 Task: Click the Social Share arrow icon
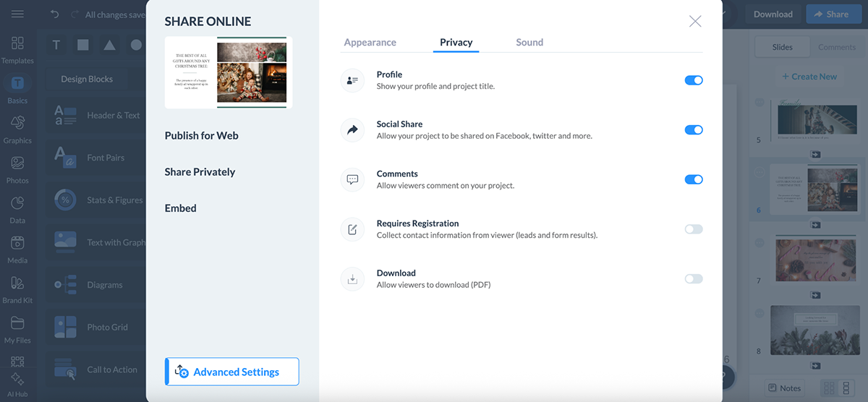click(352, 130)
